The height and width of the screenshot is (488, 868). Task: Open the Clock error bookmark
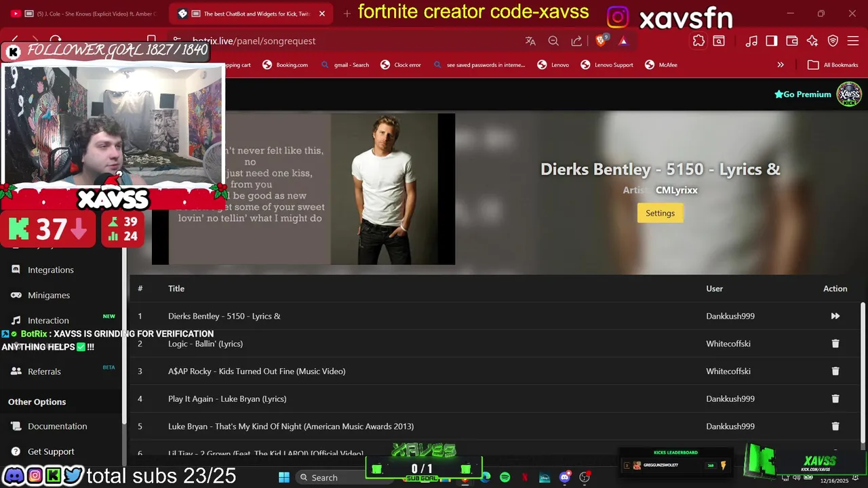point(401,65)
